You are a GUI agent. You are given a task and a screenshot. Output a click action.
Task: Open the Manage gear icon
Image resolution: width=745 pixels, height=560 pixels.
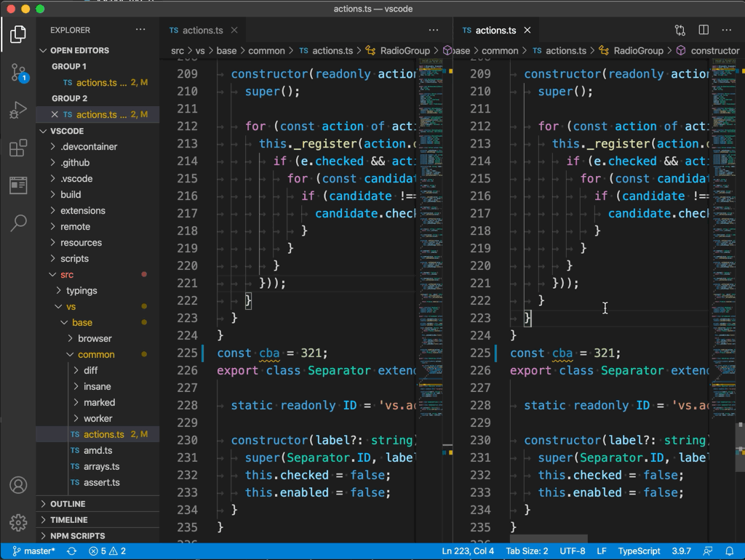click(x=18, y=521)
